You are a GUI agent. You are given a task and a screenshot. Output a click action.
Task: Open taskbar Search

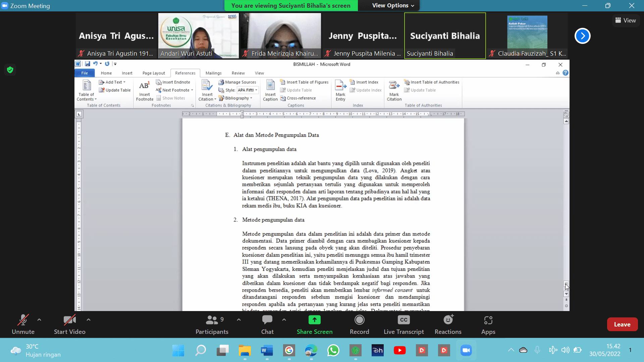tap(201, 351)
